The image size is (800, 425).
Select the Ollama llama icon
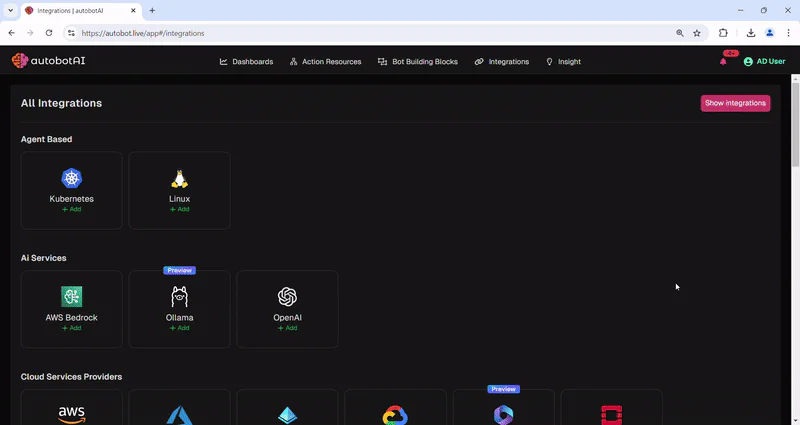coord(180,296)
